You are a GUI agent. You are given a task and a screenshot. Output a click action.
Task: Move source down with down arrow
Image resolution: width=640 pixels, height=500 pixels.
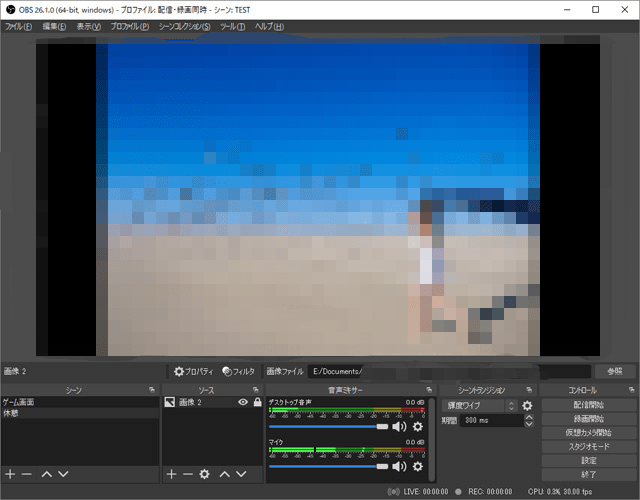tap(241, 474)
